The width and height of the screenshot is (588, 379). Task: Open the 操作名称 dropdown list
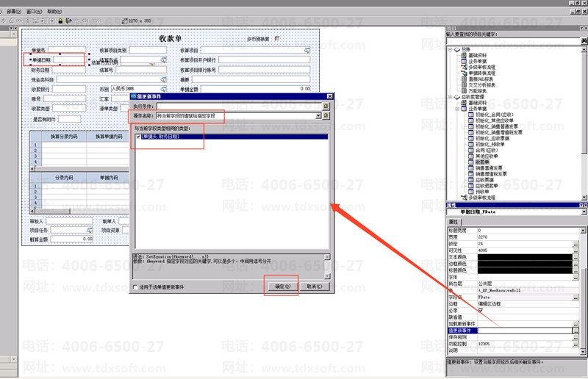[x=318, y=116]
